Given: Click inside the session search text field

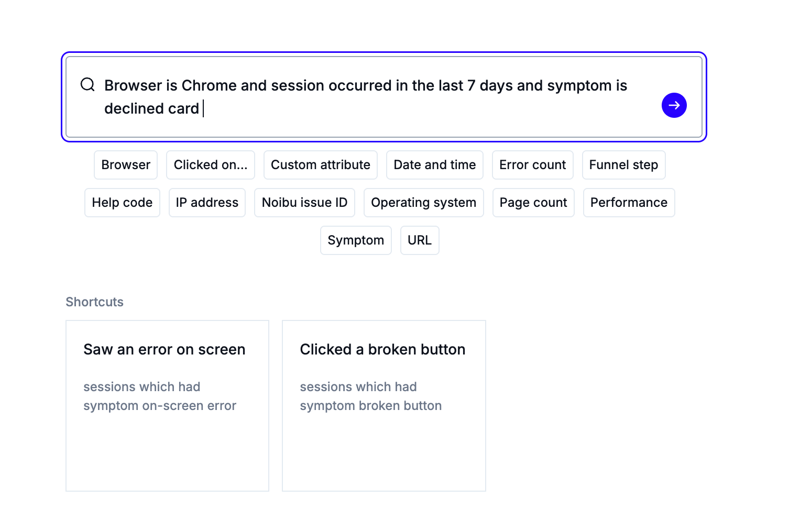Looking at the screenshot, I should pyautogui.click(x=367, y=97).
